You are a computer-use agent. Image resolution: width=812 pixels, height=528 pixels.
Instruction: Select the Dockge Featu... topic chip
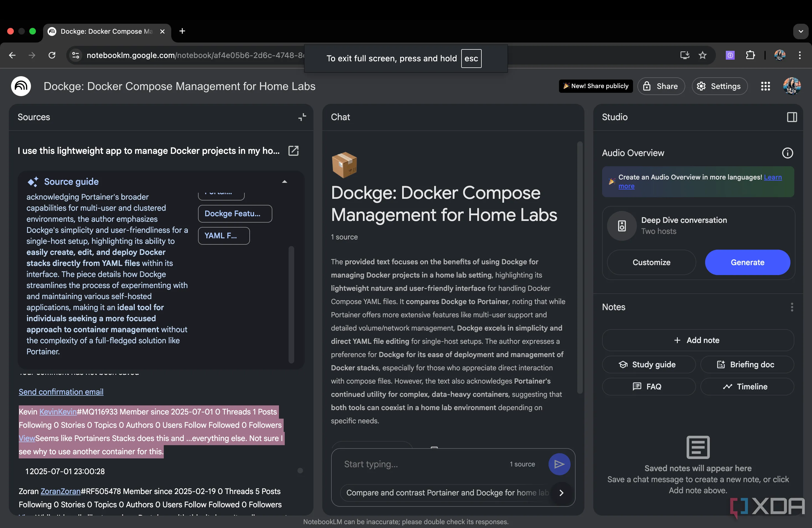pos(235,213)
